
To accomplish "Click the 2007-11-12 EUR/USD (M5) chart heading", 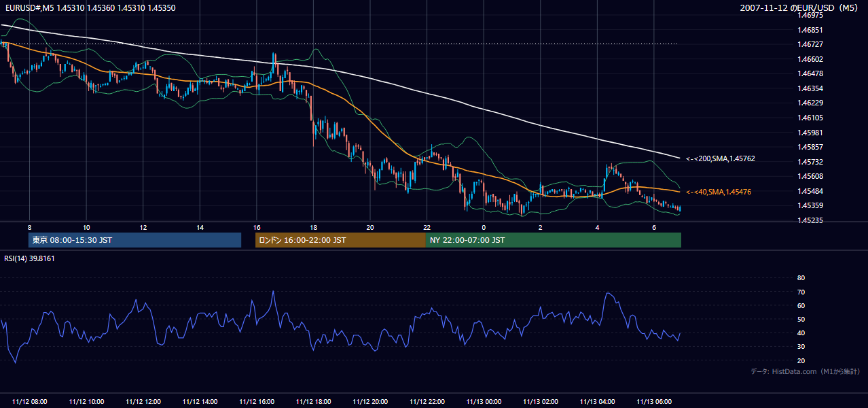I will 800,7.
